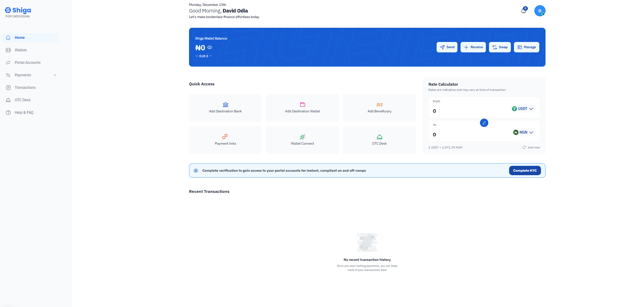Viewport: 644px width, 307px height.
Task: Open the NGN currency dropdown
Action: point(523,132)
